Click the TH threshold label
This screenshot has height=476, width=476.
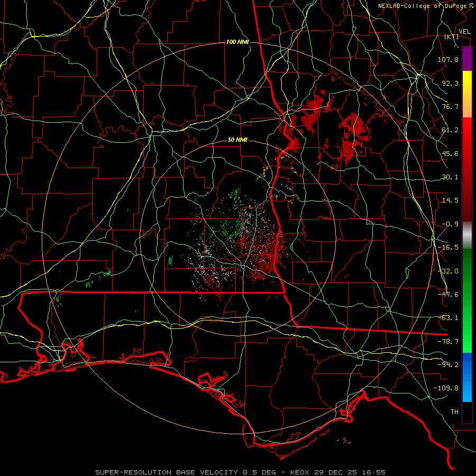click(454, 412)
